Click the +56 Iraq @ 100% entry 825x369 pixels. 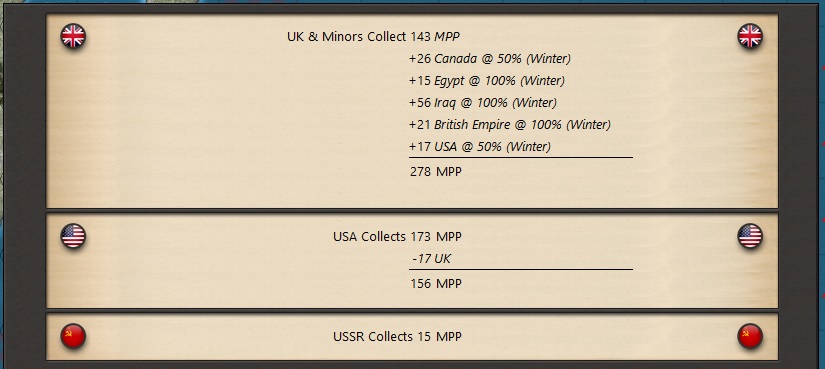tap(482, 103)
